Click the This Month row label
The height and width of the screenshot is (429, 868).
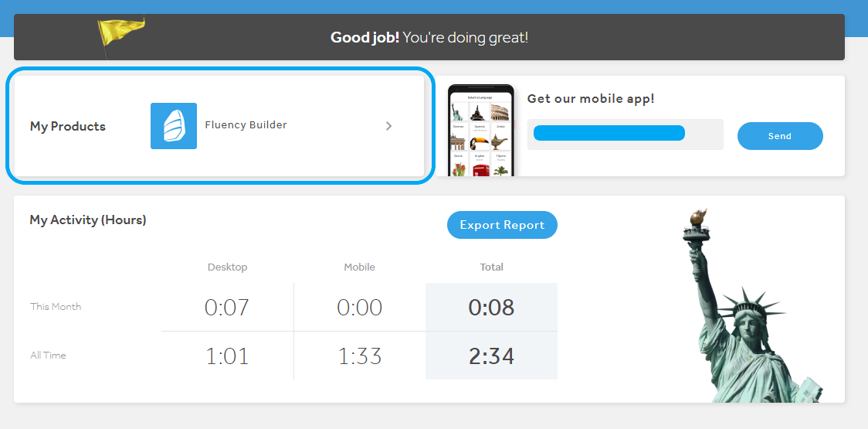pyautogui.click(x=56, y=307)
